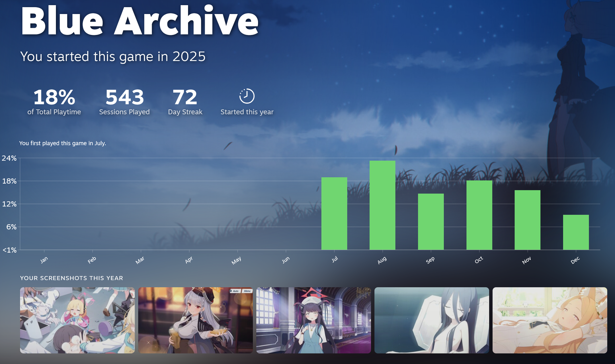Click the Jan label on chart axis
This screenshot has height=364, width=615.
[44, 260]
